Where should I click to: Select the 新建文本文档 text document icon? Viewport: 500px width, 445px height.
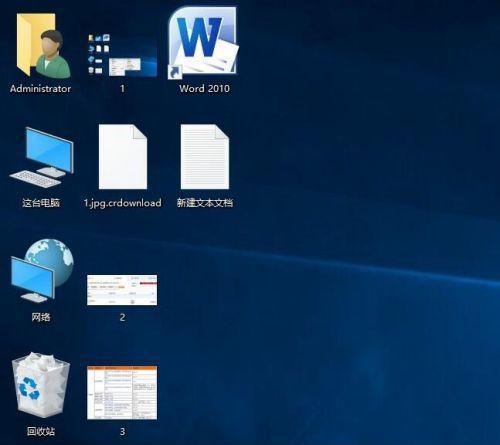pos(205,157)
